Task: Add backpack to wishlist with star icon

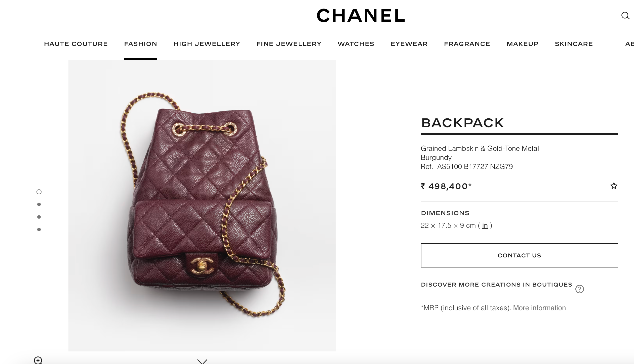Action: (614, 186)
